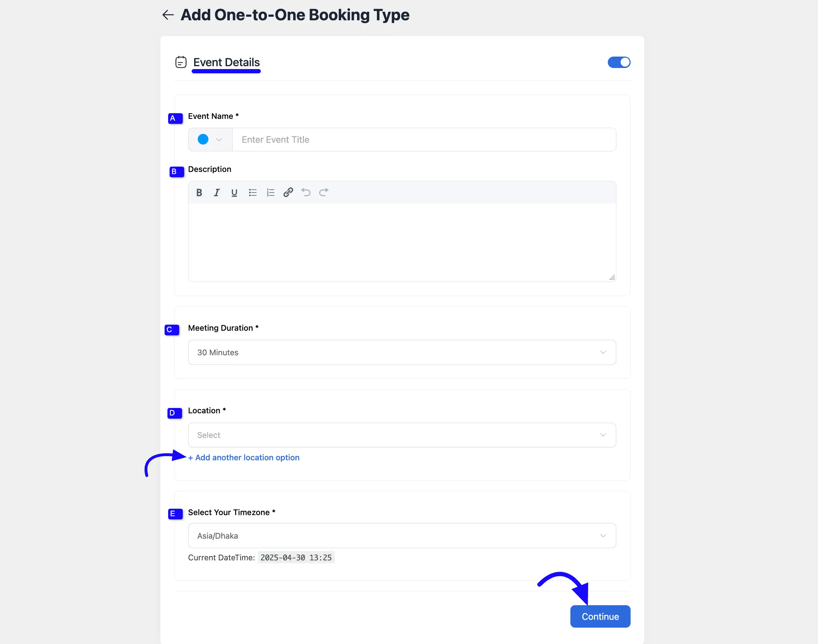
Task: Click Add another location option link
Action: (x=244, y=457)
